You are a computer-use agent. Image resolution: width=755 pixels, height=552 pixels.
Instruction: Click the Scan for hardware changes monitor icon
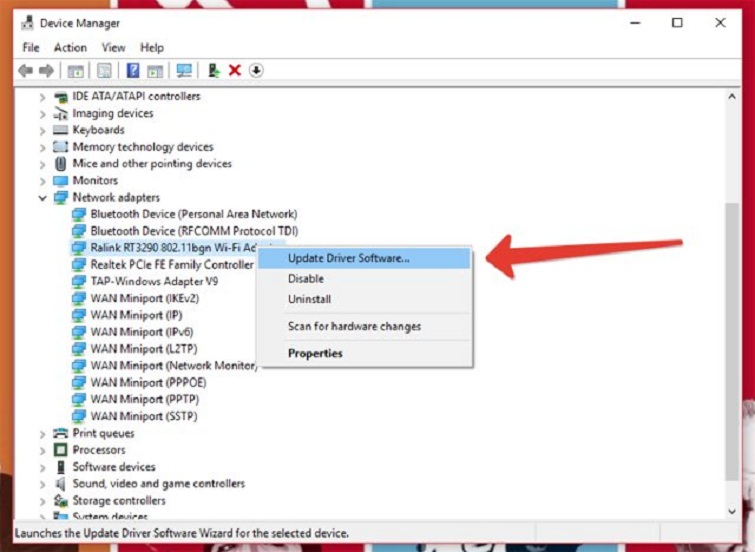click(x=184, y=70)
